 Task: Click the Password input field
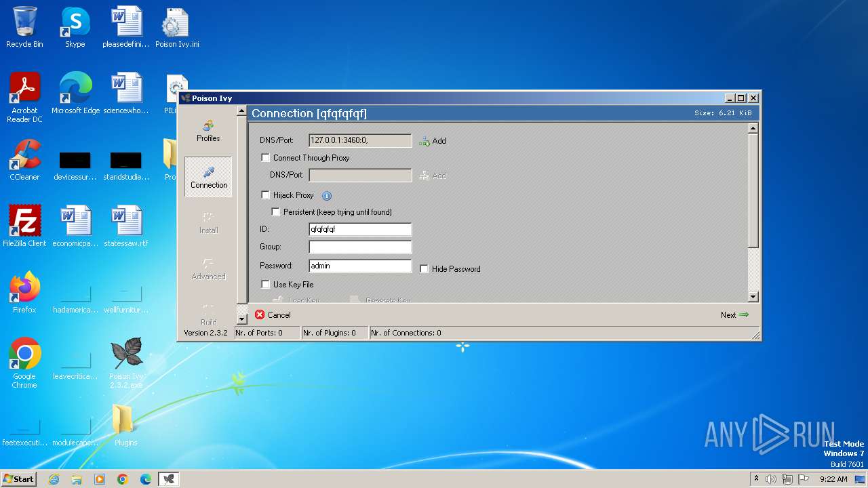point(360,266)
